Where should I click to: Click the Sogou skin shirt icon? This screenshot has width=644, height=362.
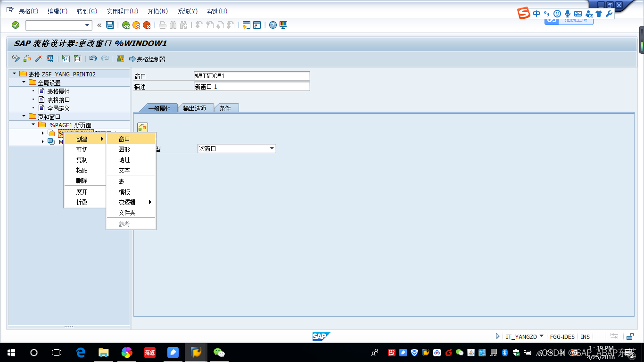pos(599,14)
